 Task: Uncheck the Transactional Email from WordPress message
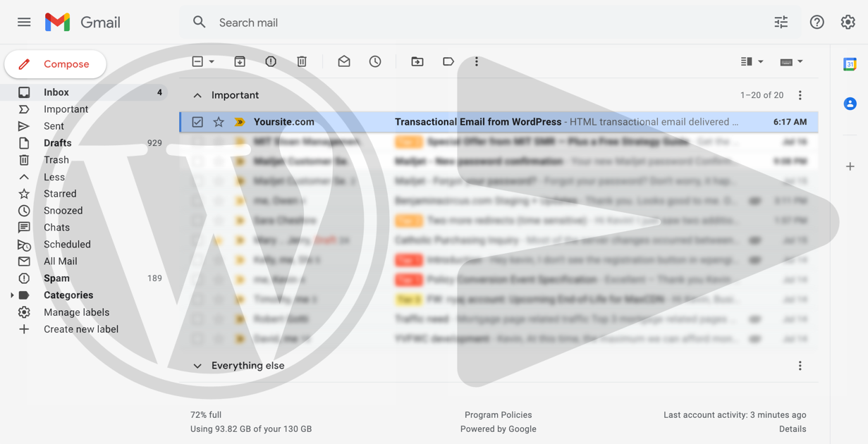(x=198, y=121)
